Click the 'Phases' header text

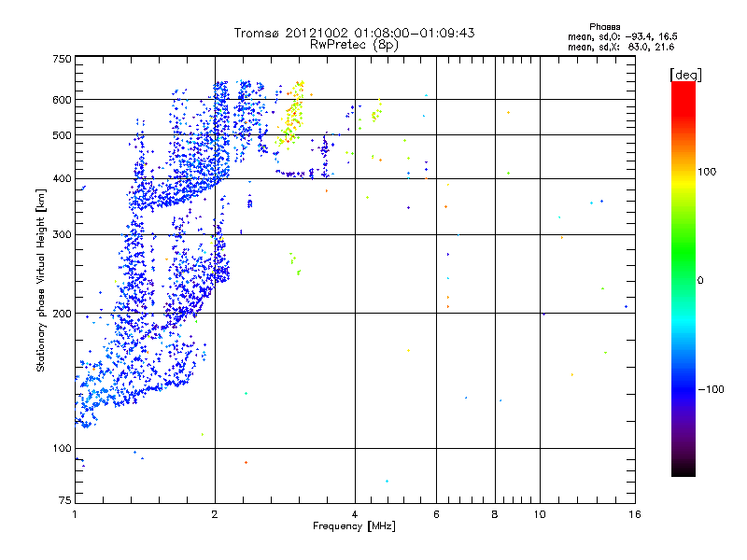604,27
